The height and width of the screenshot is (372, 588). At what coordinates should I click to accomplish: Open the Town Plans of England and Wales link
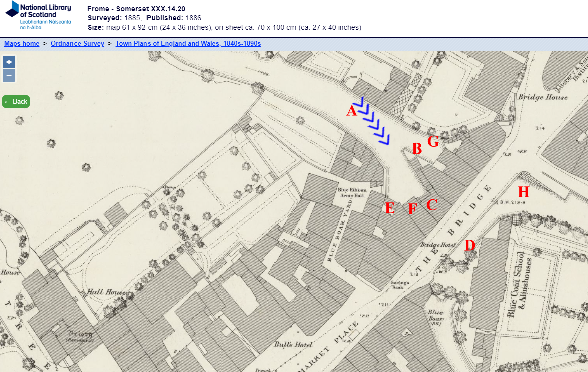188,43
